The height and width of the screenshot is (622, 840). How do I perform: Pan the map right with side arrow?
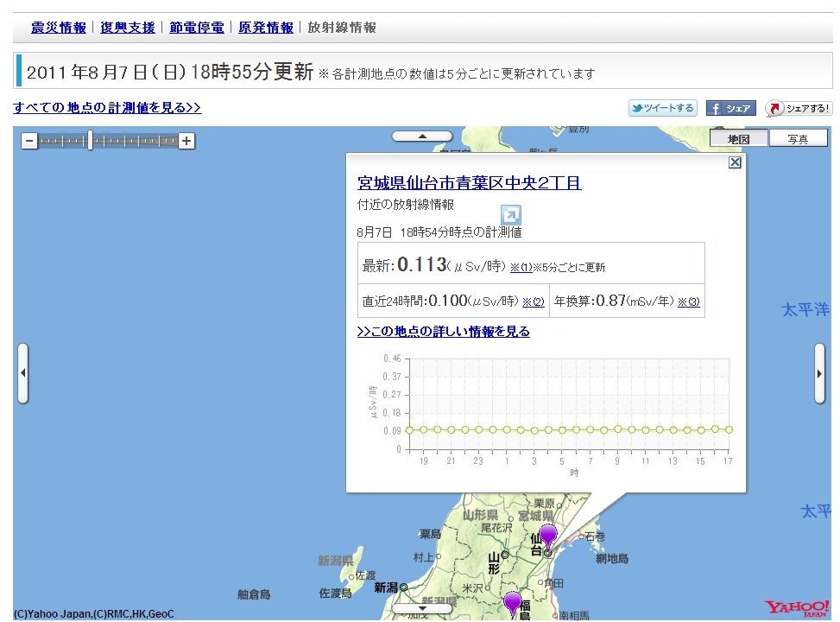click(x=819, y=373)
